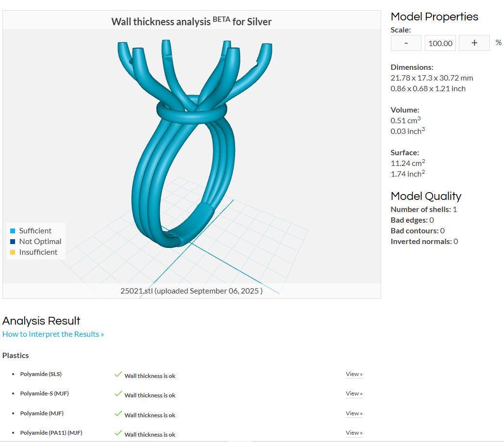Image resolution: width=504 pixels, height=442 pixels.
Task: Open How to Interpret the Results link
Action: click(x=53, y=334)
